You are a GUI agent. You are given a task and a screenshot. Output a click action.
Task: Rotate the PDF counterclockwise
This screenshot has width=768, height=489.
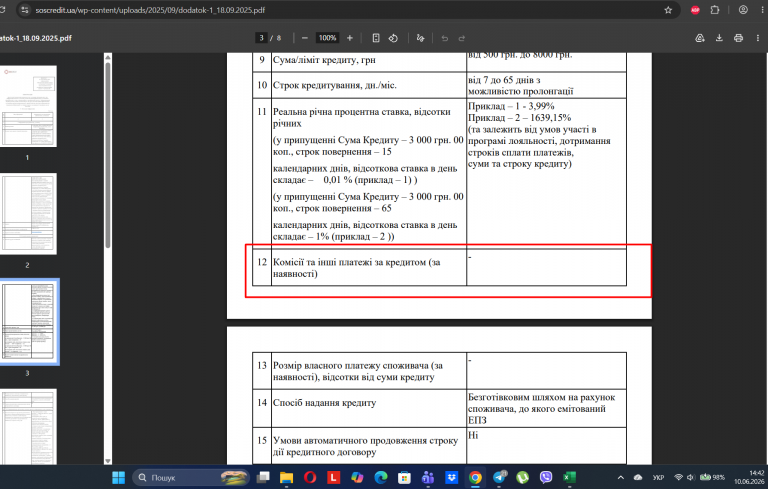(393, 38)
